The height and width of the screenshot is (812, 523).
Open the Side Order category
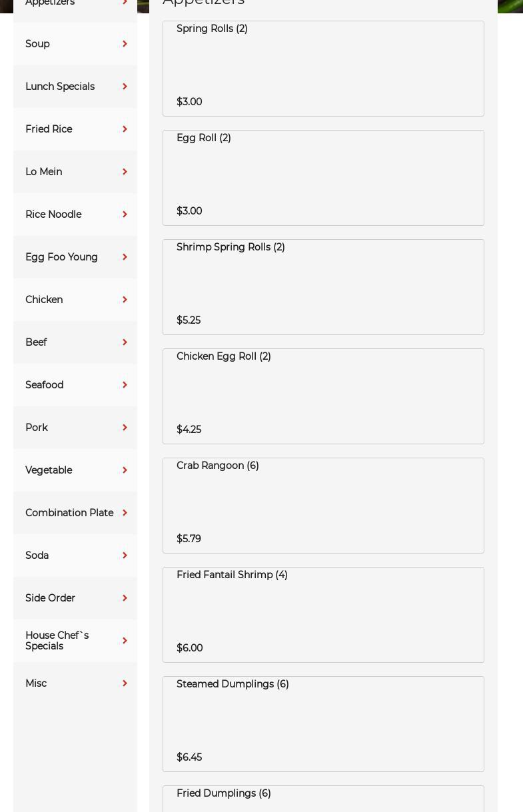tap(51, 598)
